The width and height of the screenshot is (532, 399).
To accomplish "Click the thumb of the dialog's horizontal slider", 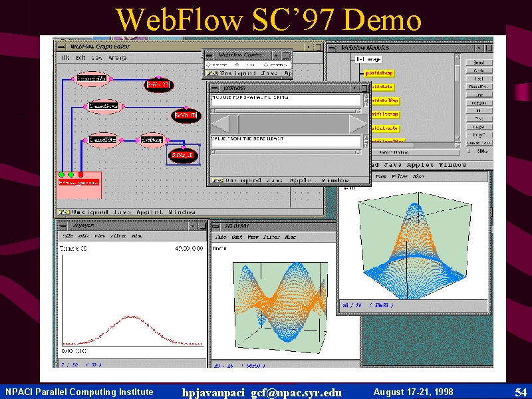I will coord(234,124).
